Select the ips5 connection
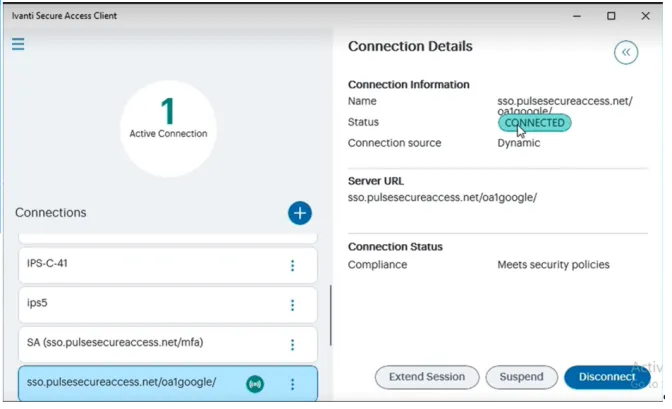The width and height of the screenshot is (672, 409). pos(168,305)
